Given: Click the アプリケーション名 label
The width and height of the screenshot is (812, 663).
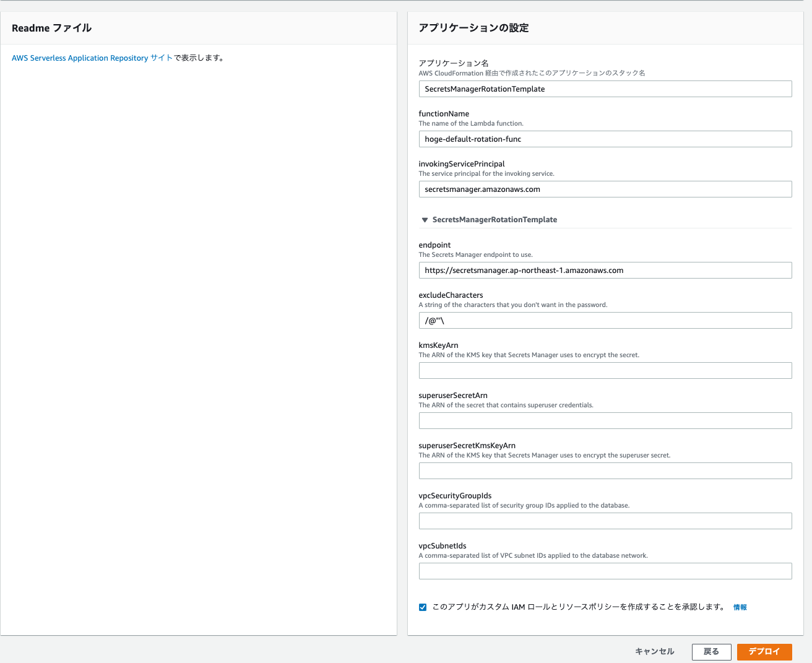Looking at the screenshot, I should 454,63.
